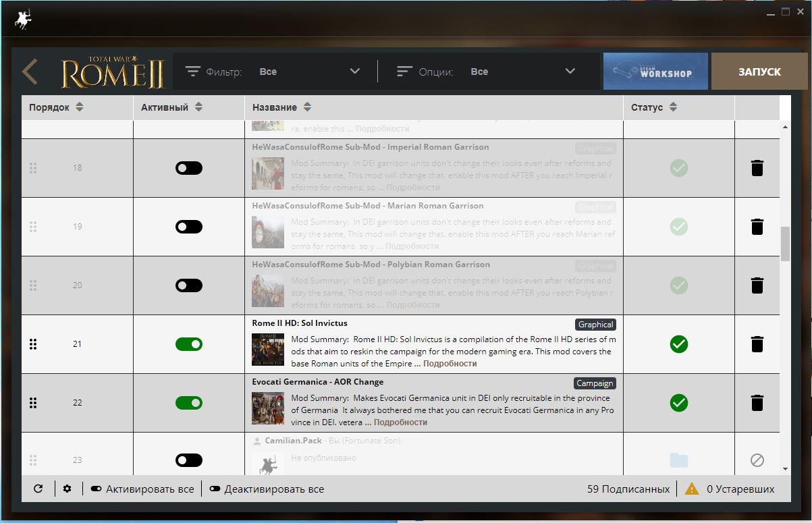Delete the Evocati Germanica mod with trash icon
Screen dimensions: 812x523
point(757,403)
